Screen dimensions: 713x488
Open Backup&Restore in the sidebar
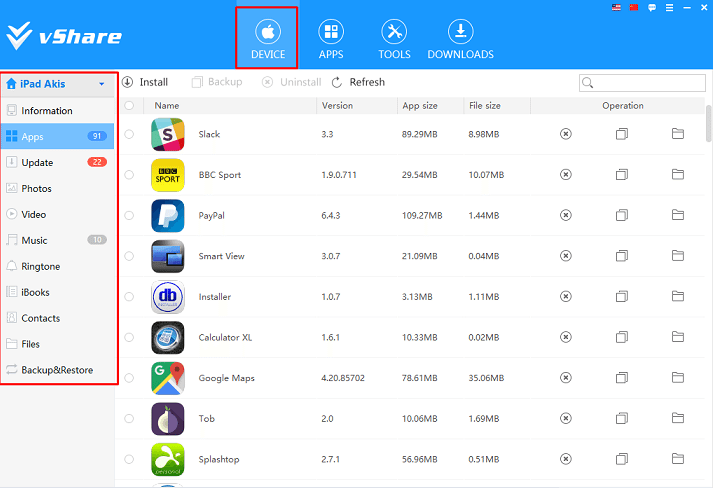coord(57,370)
